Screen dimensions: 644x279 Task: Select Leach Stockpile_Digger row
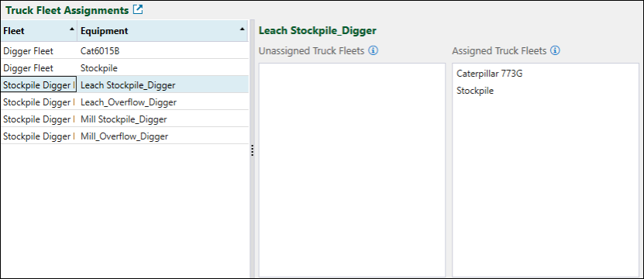click(x=124, y=85)
